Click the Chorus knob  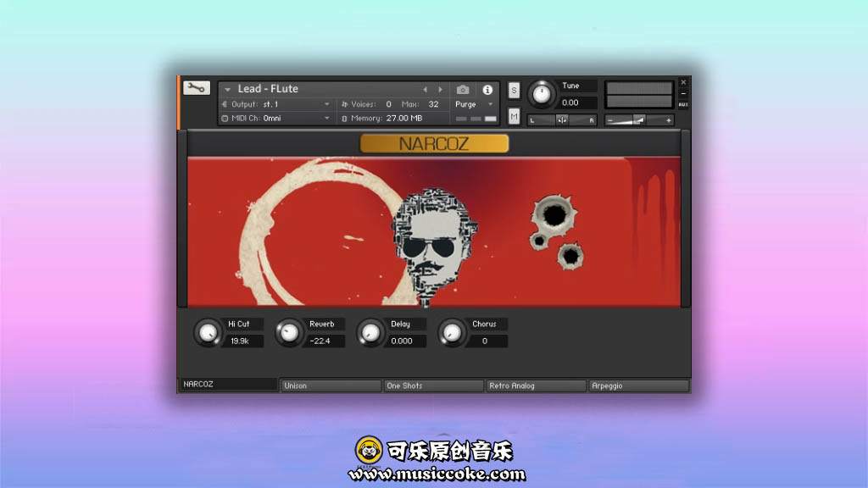tap(451, 332)
